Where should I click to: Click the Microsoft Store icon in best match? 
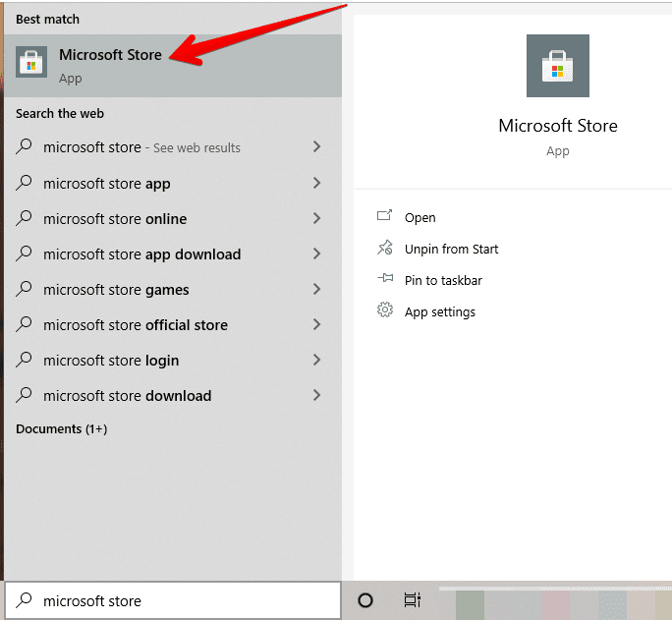coord(31,62)
